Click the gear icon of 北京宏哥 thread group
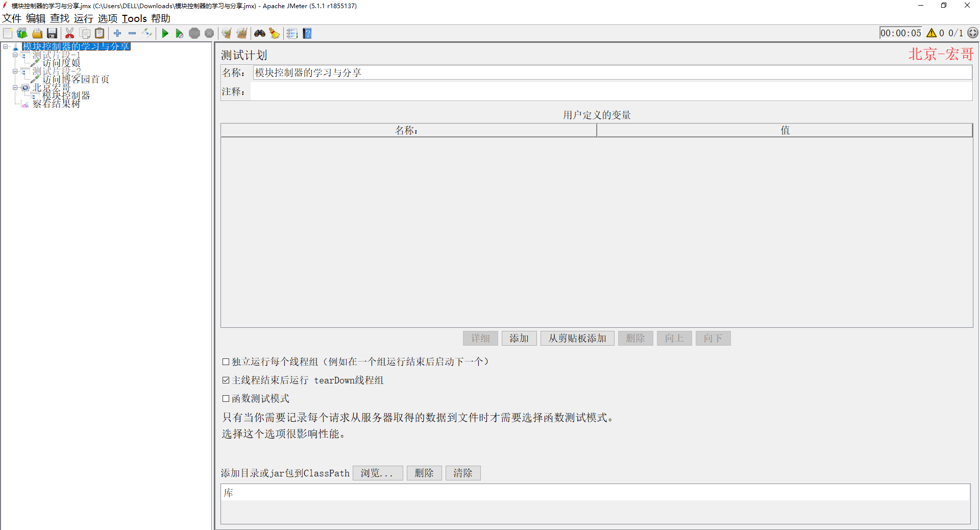 point(26,87)
